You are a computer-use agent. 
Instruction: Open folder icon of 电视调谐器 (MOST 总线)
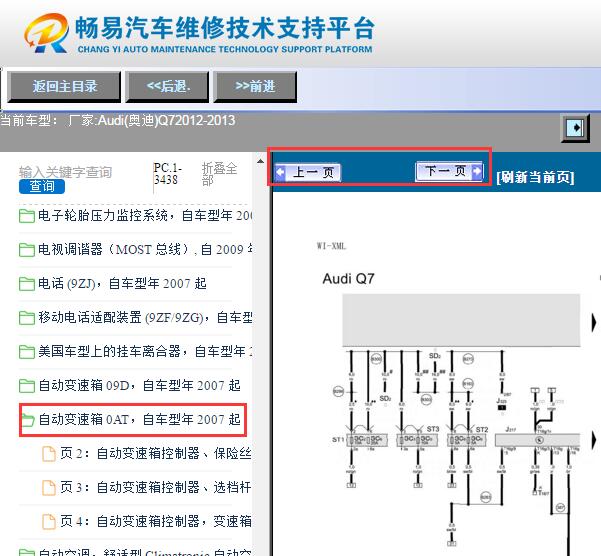pyautogui.click(x=27, y=250)
